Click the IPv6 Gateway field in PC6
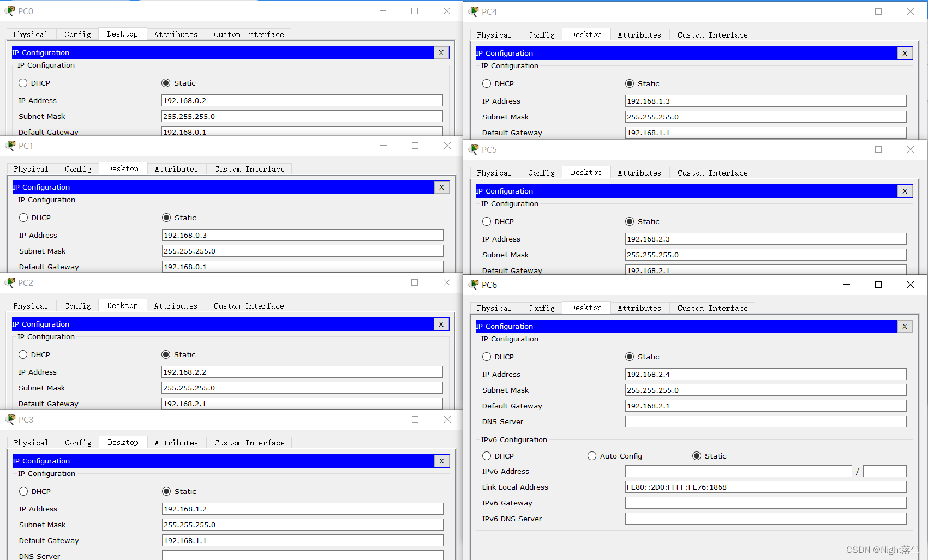The width and height of the screenshot is (928, 560). (766, 503)
